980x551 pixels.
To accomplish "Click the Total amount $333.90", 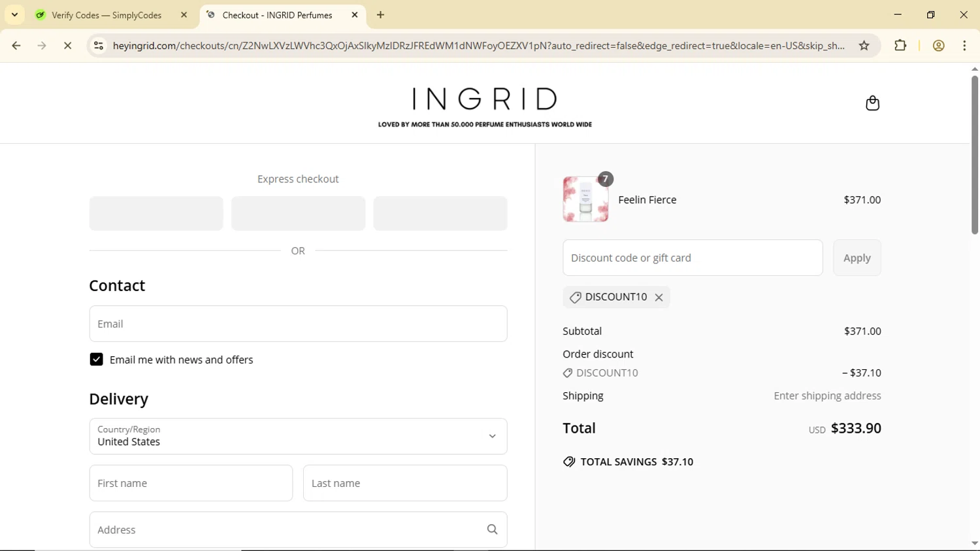I will 856,428.
